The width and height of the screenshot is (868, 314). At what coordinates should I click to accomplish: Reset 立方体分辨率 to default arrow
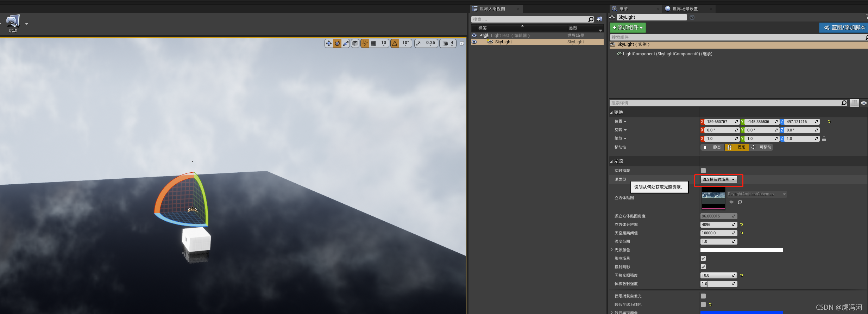[x=741, y=224]
